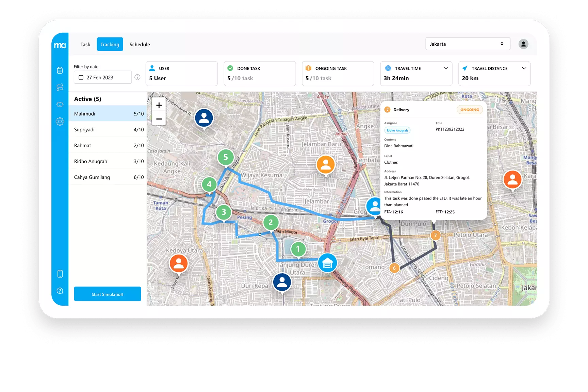The height and width of the screenshot is (392, 588).
Task: Click the mobile device icon near sidebar bottom
Action: [60, 273]
